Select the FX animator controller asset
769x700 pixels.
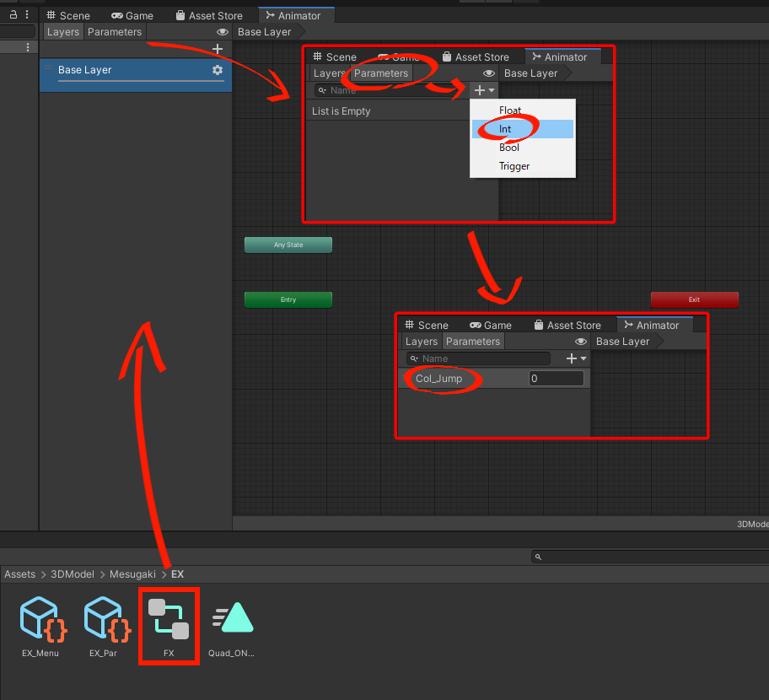point(169,620)
